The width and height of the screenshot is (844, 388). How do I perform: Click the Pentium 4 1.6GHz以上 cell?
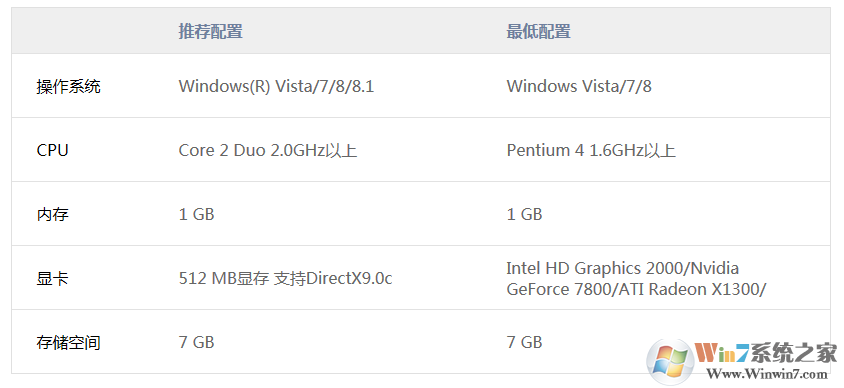591,150
